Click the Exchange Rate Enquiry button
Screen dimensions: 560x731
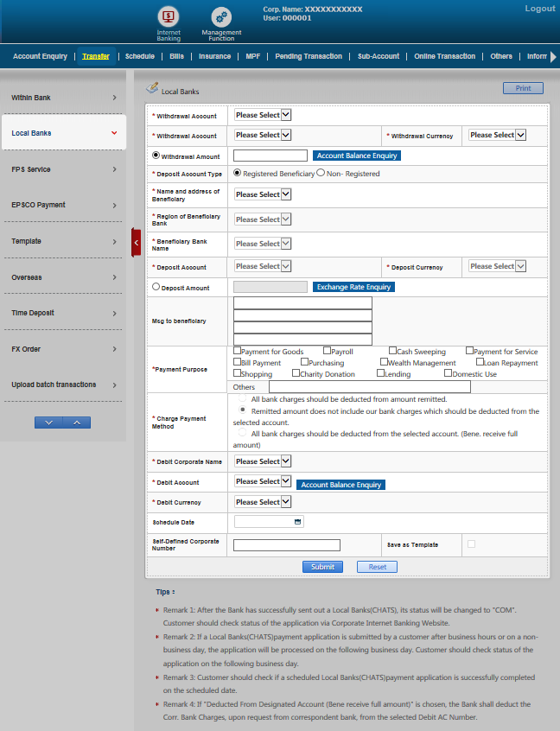pyautogui.click(x=353, y=287)
